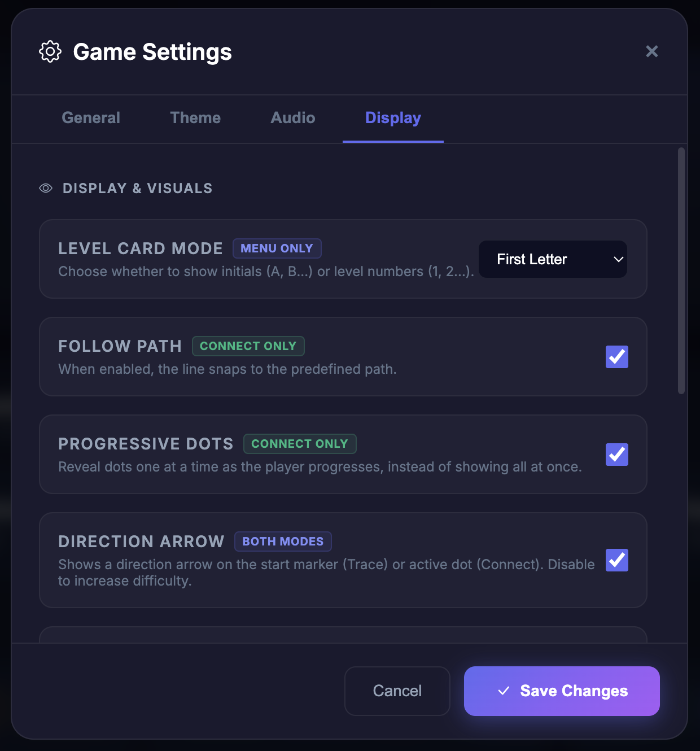Click the chevron on the First Letter dropdown

pyautogui.click(x=617, y=259)
